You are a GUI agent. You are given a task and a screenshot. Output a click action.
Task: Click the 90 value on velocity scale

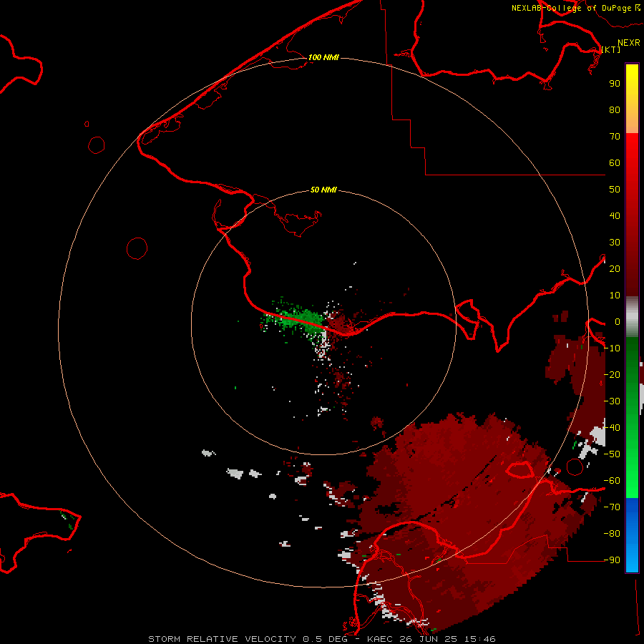point(615,84)
